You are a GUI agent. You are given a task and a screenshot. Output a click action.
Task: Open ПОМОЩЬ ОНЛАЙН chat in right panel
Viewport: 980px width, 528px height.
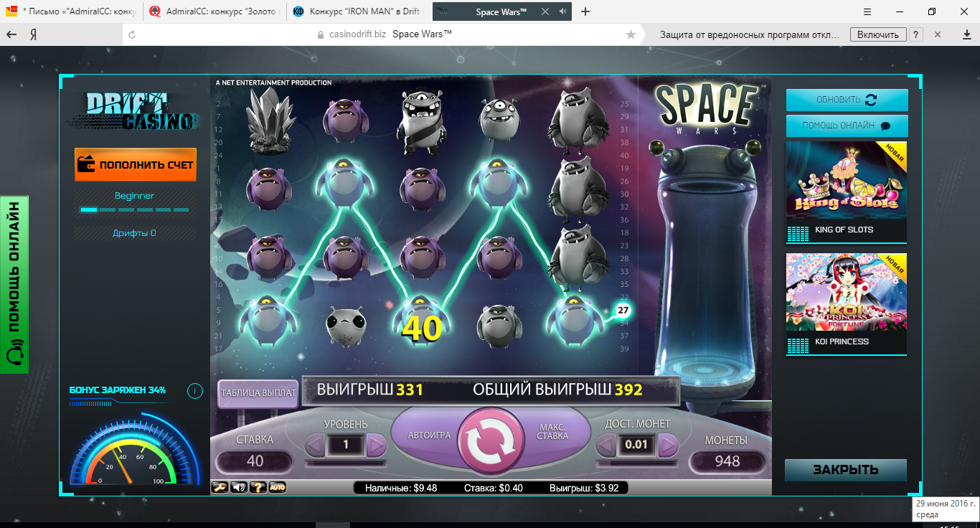pos(847,126)
